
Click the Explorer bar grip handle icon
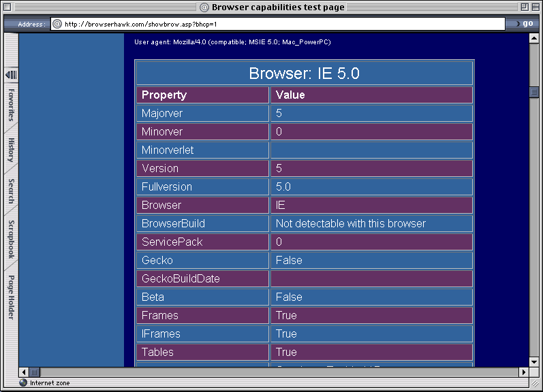point(12,74)
